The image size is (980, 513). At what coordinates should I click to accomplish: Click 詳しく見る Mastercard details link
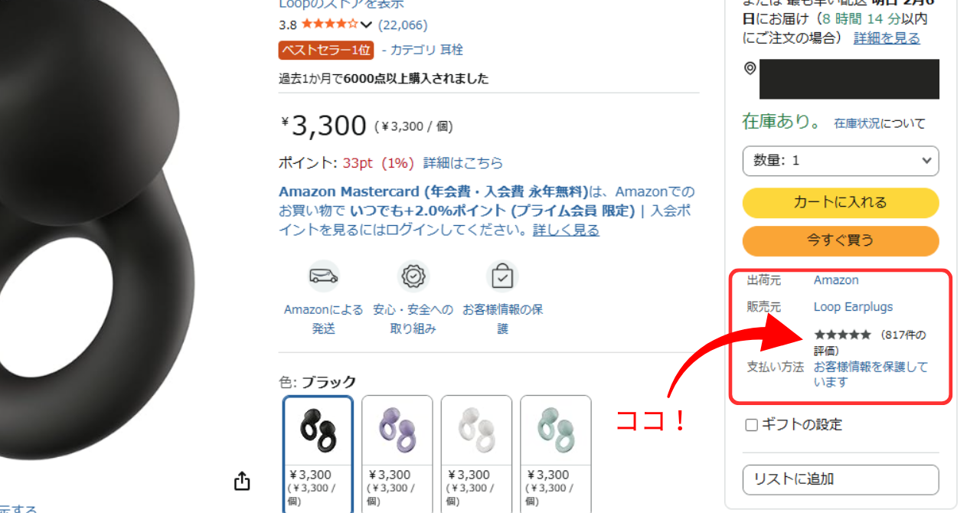tap(566, 230)
